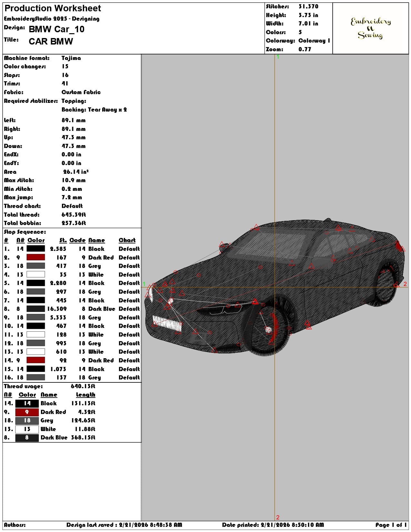411x532 pixels.
Task: Click the 'Thread chart:' Default value
Action: coord(72,206)
